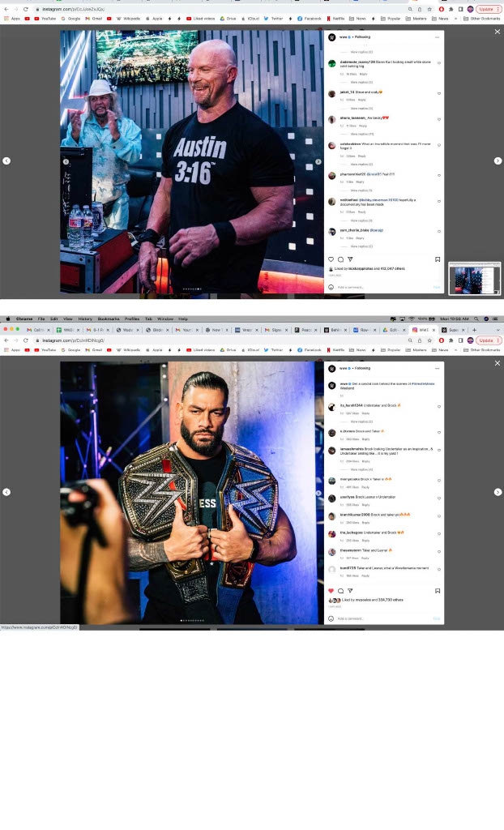Go to previous post from Austin 3:16 overlay
This screenshot has height=830, width=504.
(6, 161)
